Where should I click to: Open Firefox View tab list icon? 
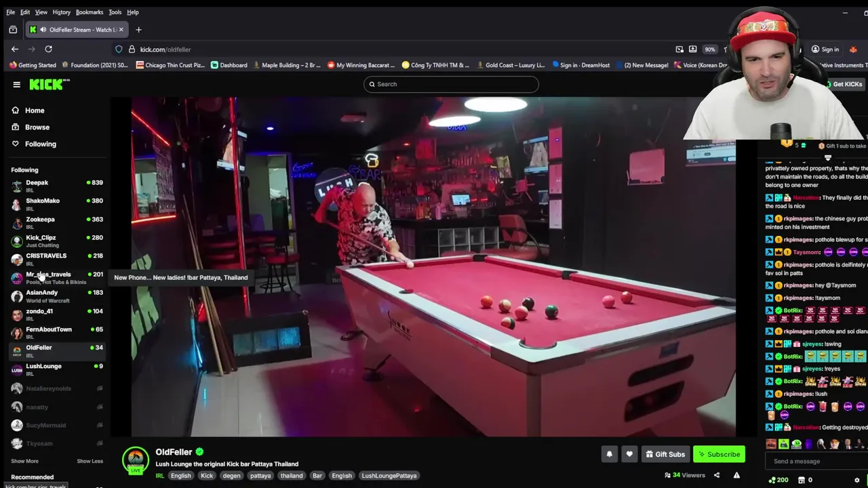[13, 30]
